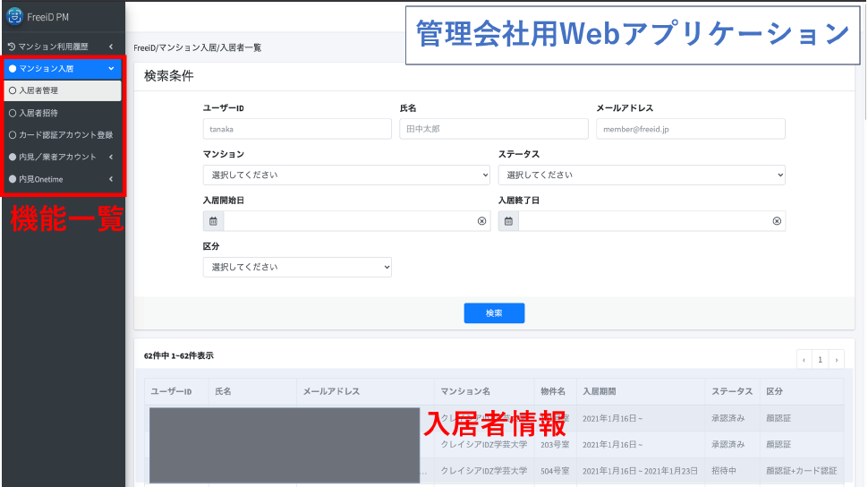Open the 区分 dropdown
The width and height of the screenshot is (868, 487).
tap(297, 267)
